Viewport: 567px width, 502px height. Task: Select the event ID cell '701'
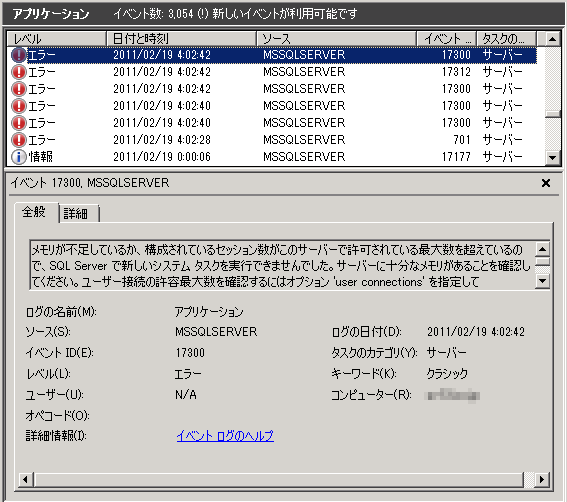(x=462, y=140)
